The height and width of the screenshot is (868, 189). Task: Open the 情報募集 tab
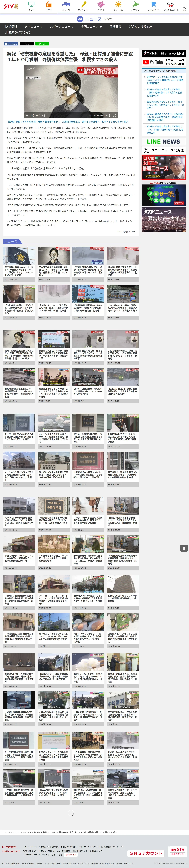point(115,27)
